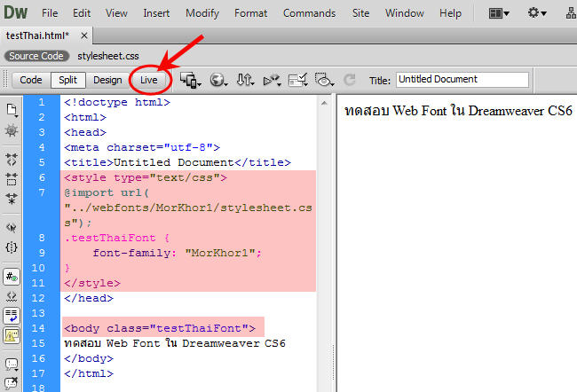Screen dimensions: 577x392
Task: Select the testThai.html* document tab
Action: click(37, 35)
